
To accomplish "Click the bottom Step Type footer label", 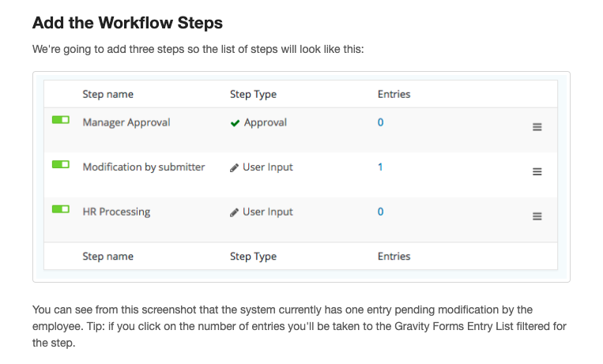I will coord(253,257).
